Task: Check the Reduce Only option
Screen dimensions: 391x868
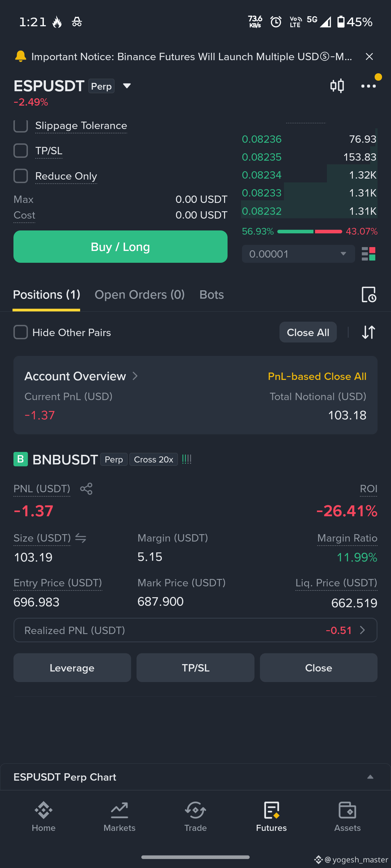Action: (21, 176)
